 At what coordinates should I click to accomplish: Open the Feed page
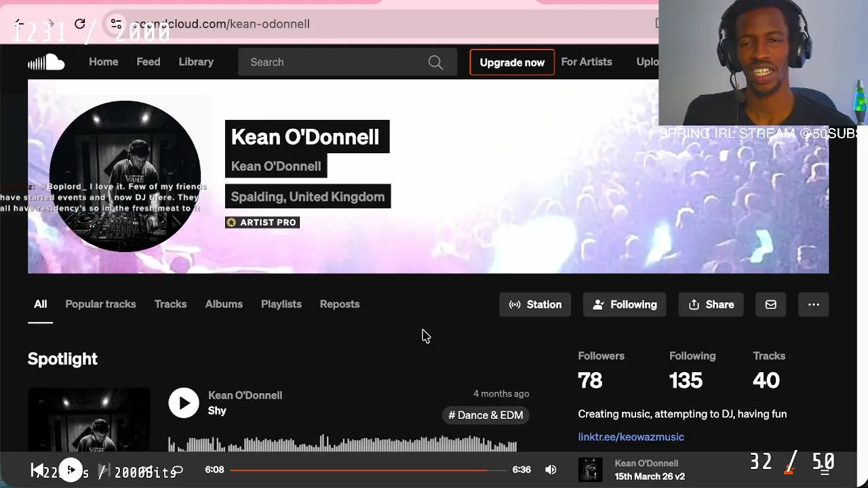pyautogui.click(x=149, y=62)
